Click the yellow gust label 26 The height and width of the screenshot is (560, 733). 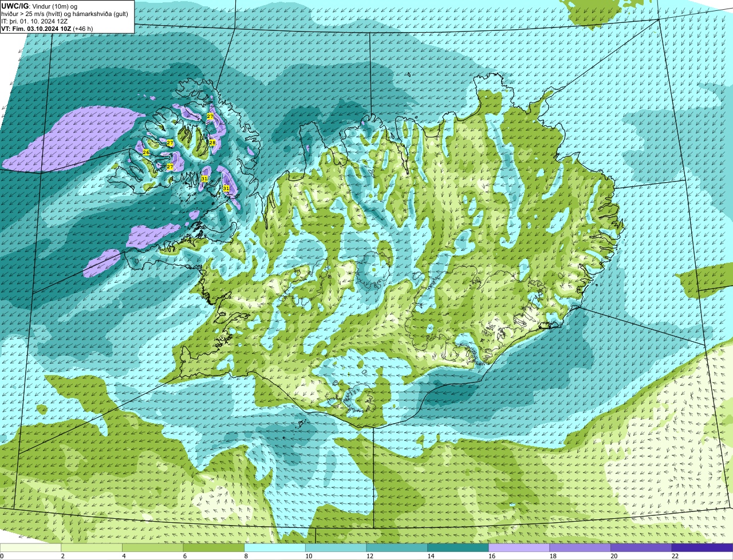click(x=146, y=152)
